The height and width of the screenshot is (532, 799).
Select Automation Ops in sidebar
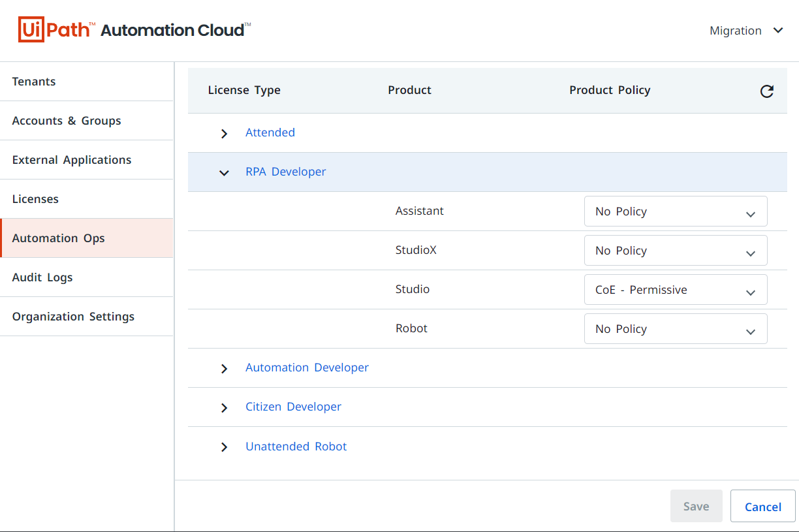(87, 238)
